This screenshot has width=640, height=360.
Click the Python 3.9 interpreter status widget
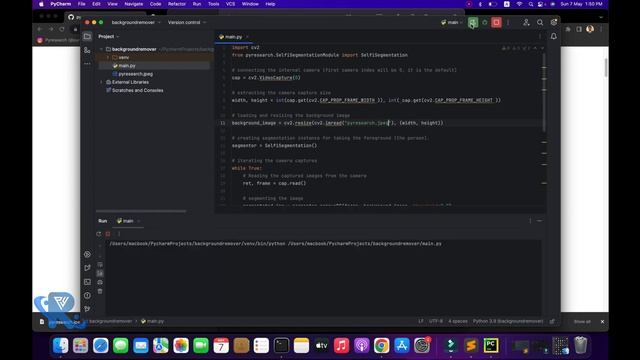(508, 321)
